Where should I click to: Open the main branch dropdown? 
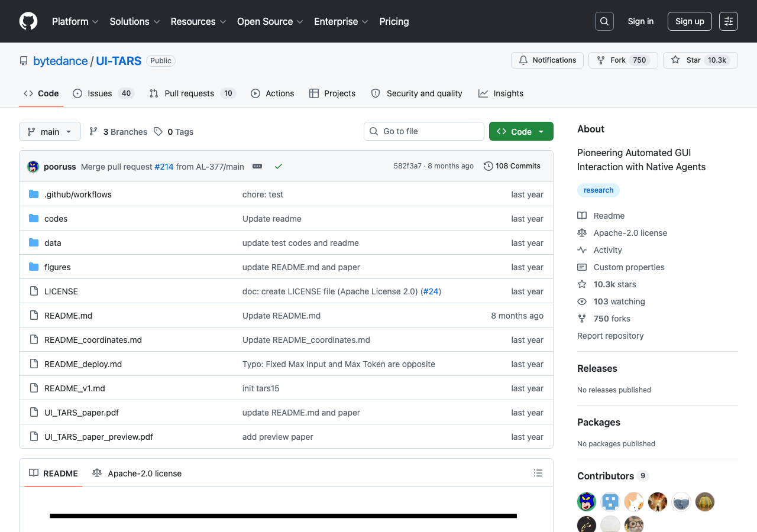(50, 131)
